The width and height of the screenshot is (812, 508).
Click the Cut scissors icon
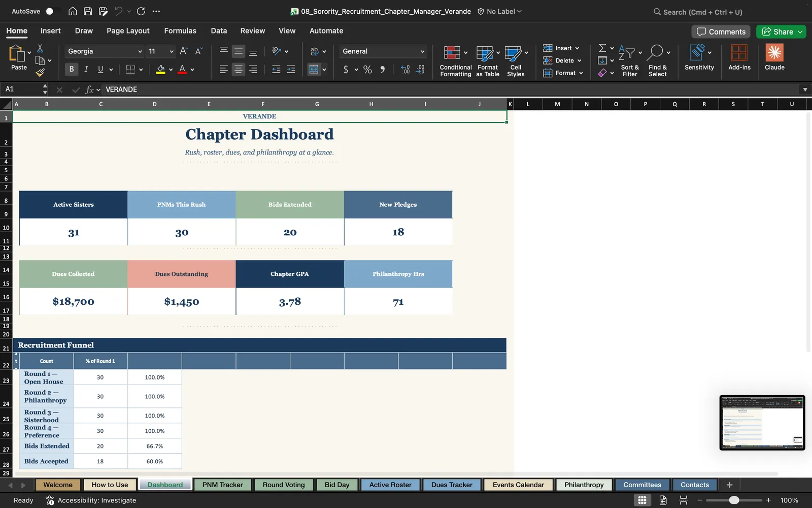click(x=40, y=48)
